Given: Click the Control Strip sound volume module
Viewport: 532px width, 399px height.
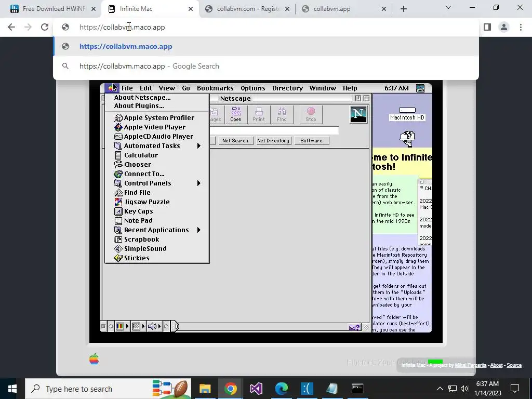Looking at the screenshot, I should (154, 326).
